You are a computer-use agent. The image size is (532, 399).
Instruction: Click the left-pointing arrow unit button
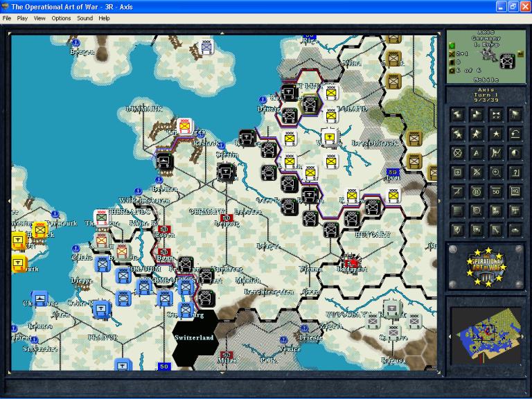click(457, 115)
